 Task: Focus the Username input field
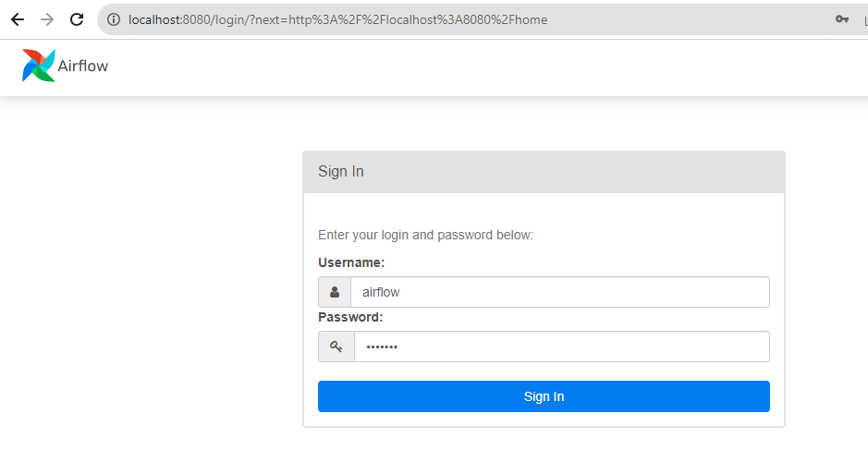click(x=559, y=292)
